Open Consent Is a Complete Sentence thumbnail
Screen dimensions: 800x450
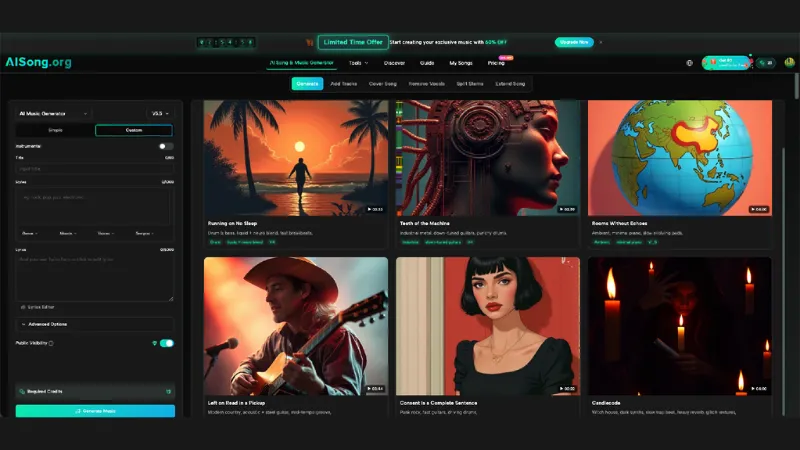click(x=488, y=326)
